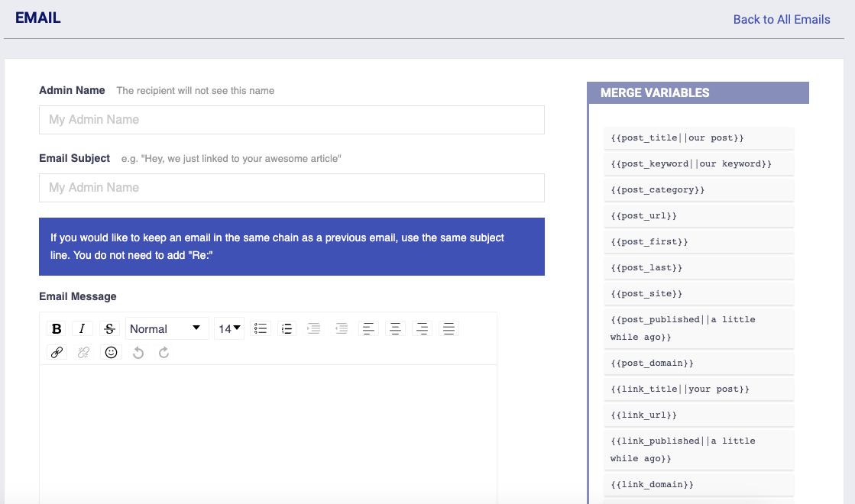Align text center

click(x=395, y=328)
